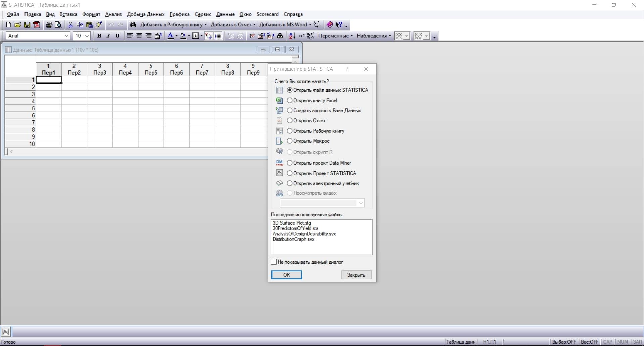Image resolution: width=644 pixels, height=346 pixels.
Task: Click the Закрыть button
Action: click(x=356, y=275)
